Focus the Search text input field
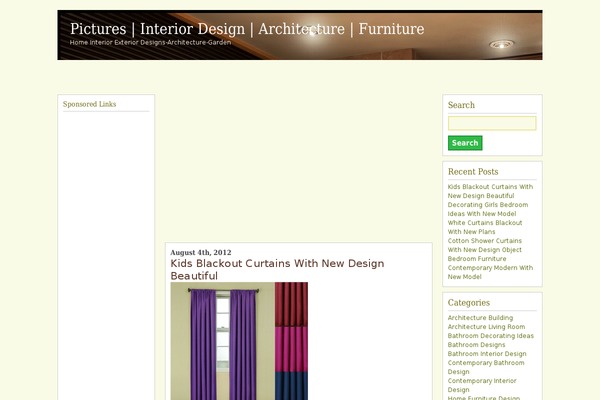Viewport: 600px width, 400px height. coord(492,123)
